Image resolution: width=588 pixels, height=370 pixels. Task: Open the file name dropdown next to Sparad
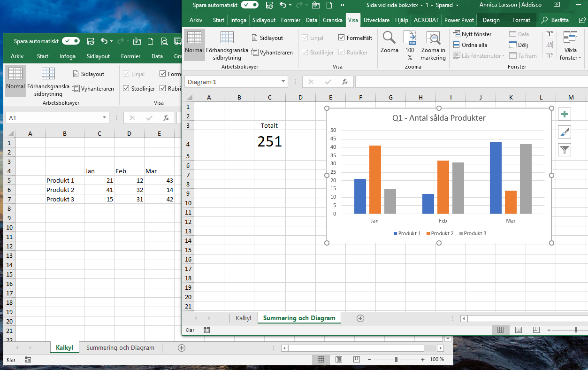pyautogui.click(x=457, y=5)
